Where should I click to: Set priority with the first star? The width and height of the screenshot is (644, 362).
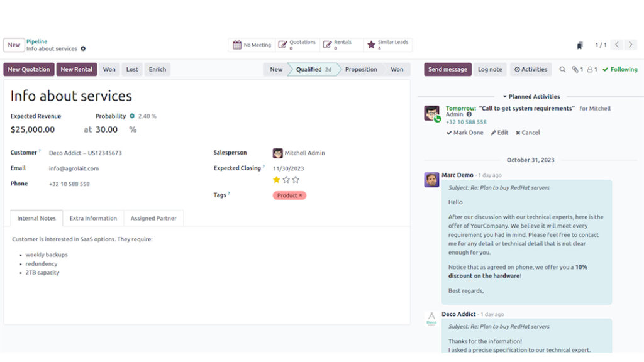276,180
